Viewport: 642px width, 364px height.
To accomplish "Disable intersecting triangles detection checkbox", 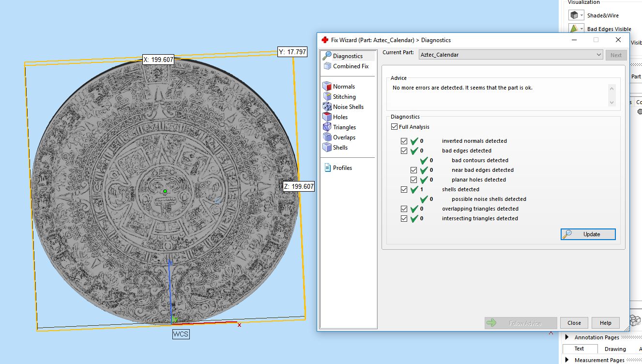I will point(404,219).
